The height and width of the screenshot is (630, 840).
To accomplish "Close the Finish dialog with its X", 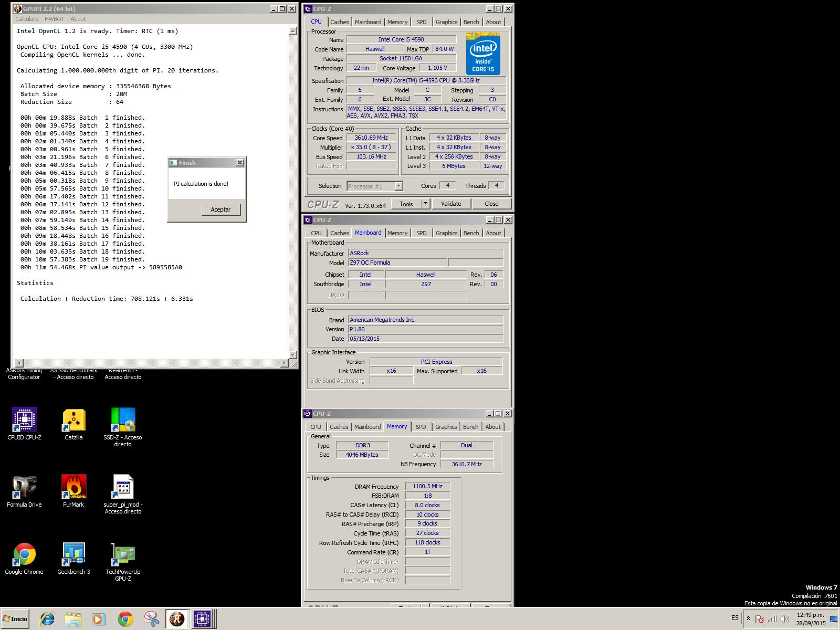I will coord(240,163).
